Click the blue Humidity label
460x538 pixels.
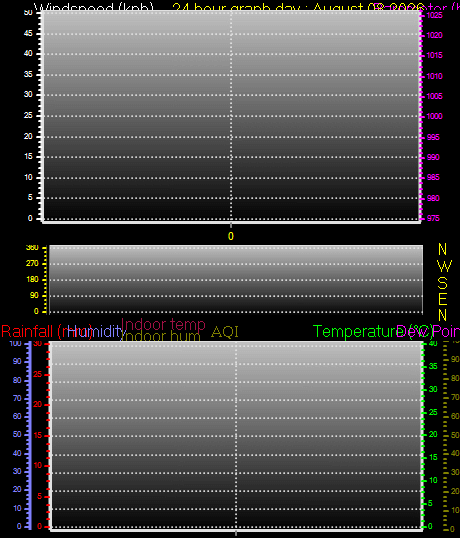(x=96, y=332)
